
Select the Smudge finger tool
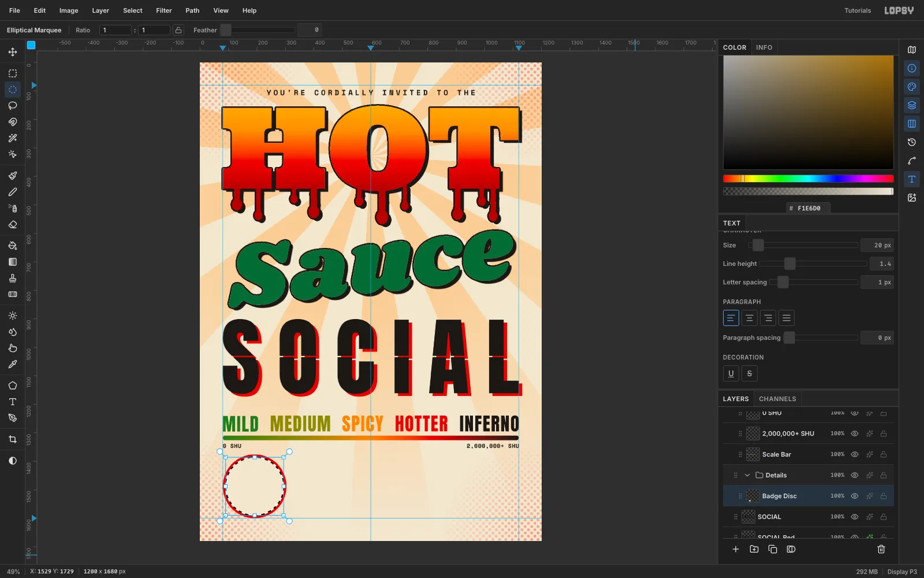[x=13, y=348]
